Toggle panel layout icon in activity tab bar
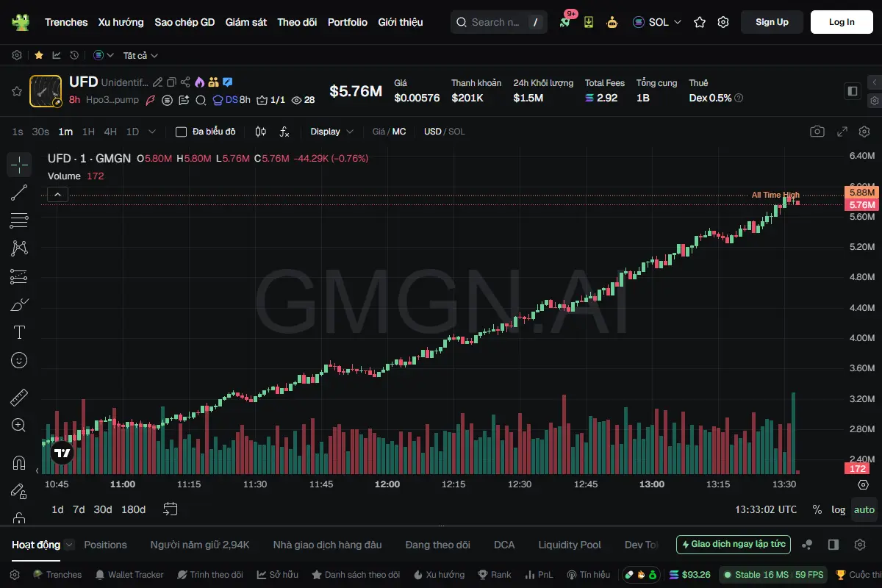 click(833, 545)
